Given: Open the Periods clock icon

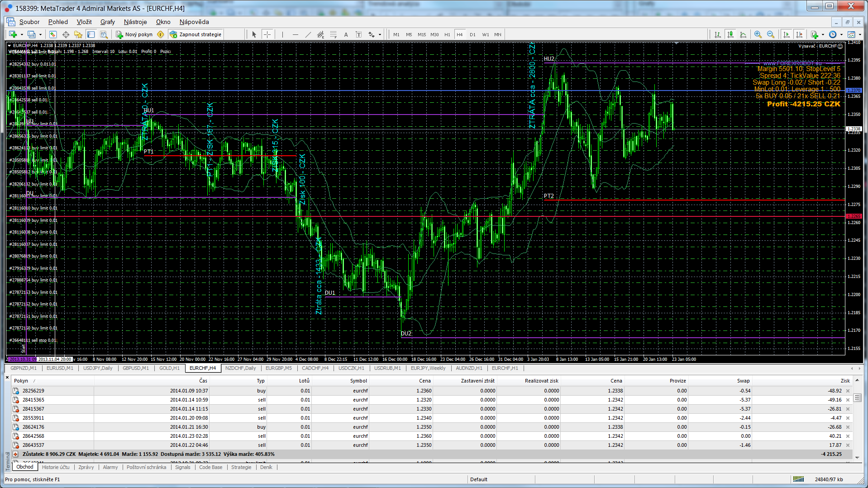Looking at the screenshot, I should (833, 34).
